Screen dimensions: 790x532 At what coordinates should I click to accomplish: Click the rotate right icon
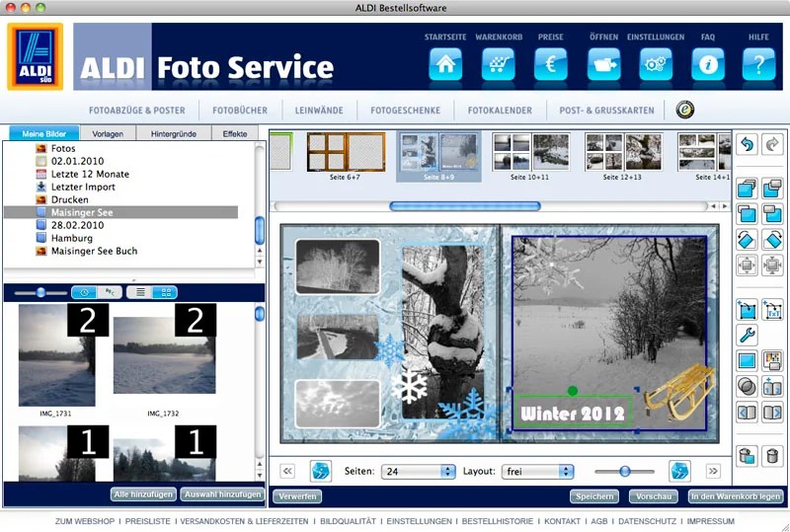pyautogui.click(x=772, y=239)
